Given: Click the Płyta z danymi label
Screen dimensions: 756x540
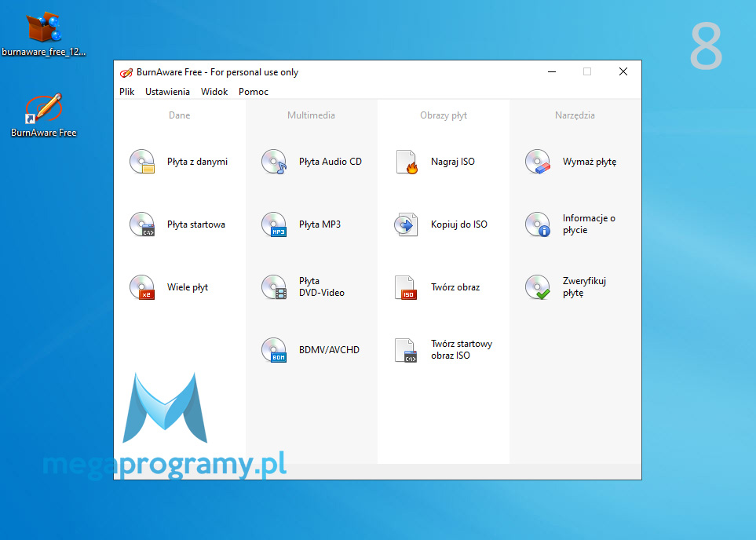Looking at the screenshot, I should pos(197,162).
